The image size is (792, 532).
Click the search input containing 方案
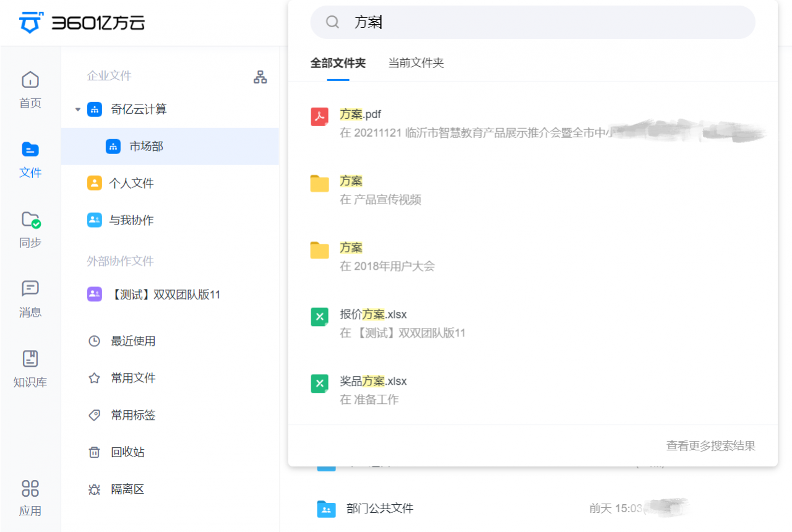[x=532, y=22]
